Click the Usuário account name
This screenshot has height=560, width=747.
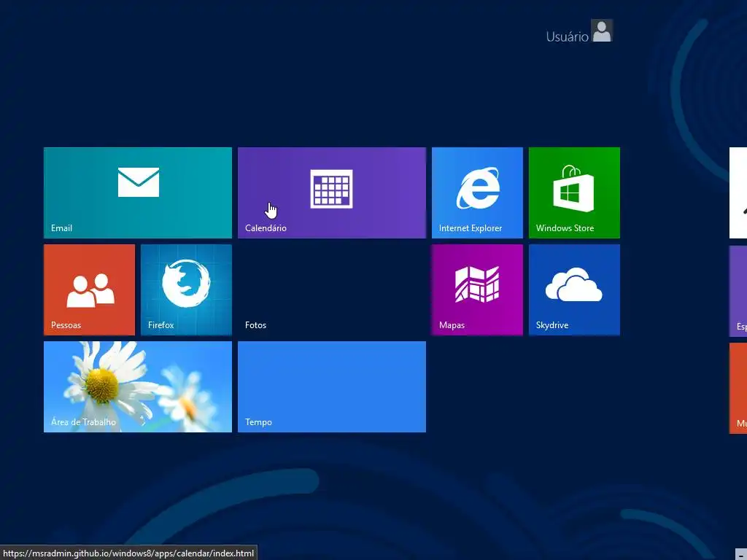tap(567, 36)
